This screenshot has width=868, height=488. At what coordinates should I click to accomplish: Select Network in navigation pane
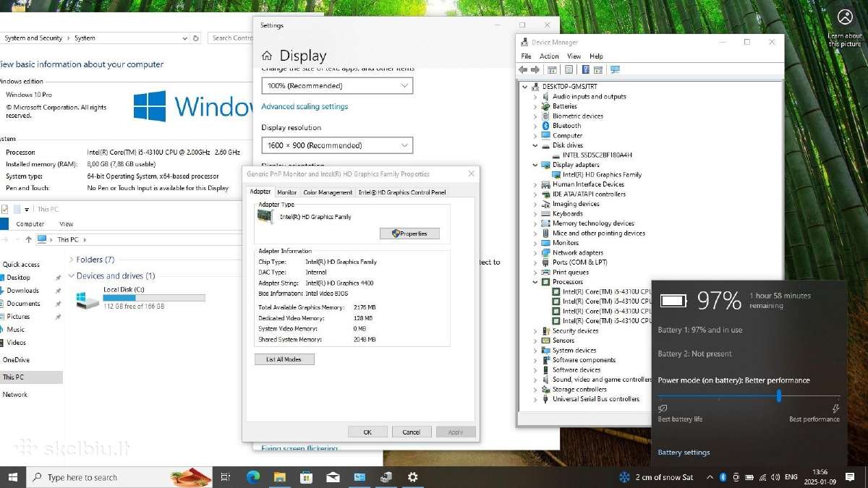(x=14, y=395)
